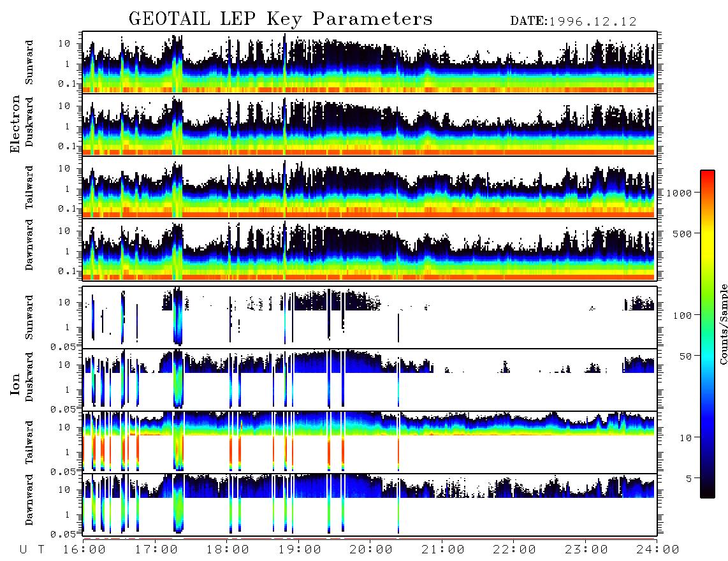Click the color scale bar
The image size is (728, 561).
coord(708,334)
